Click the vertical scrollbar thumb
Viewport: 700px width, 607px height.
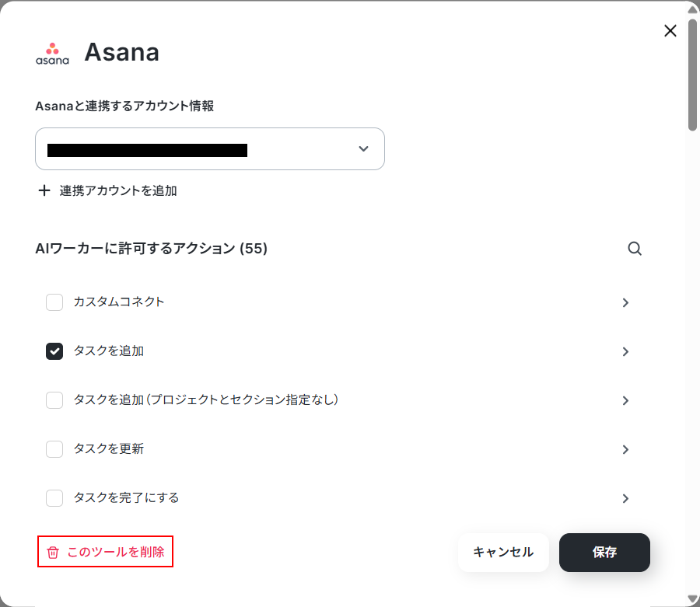[692, 75]
